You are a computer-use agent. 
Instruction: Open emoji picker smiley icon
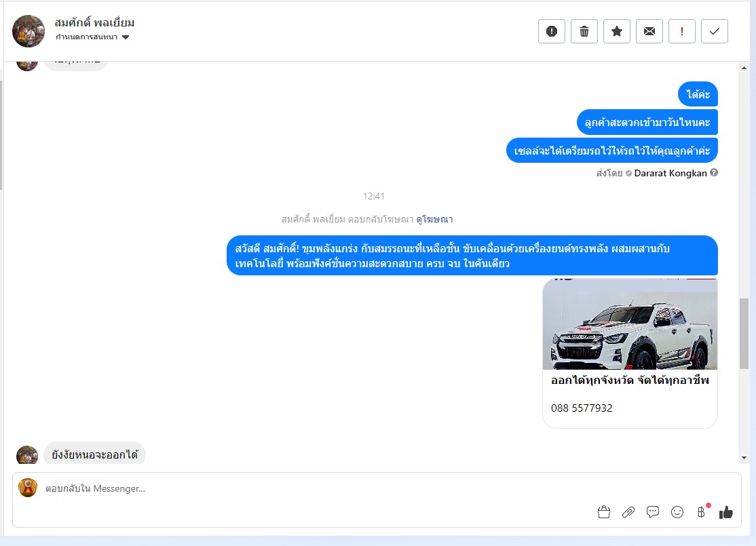point(677,512)
